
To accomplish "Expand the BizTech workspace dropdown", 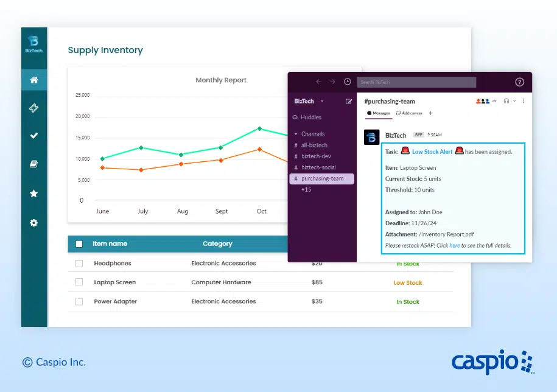I will point(322,102).
